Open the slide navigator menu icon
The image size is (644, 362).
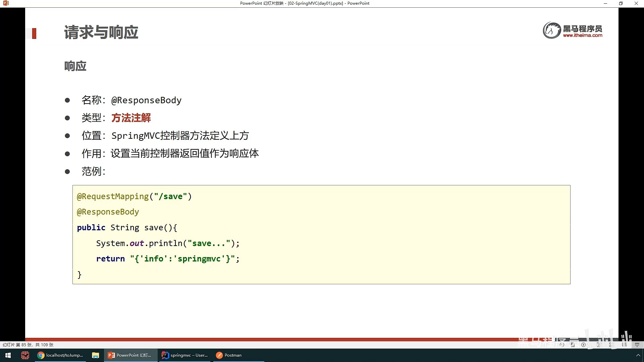[x=573, y=345]
